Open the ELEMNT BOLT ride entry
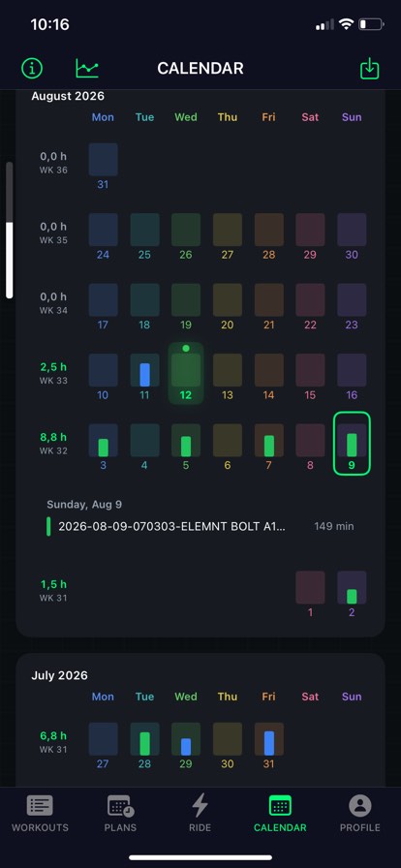 pyautogui.click(x=200, y=526)
